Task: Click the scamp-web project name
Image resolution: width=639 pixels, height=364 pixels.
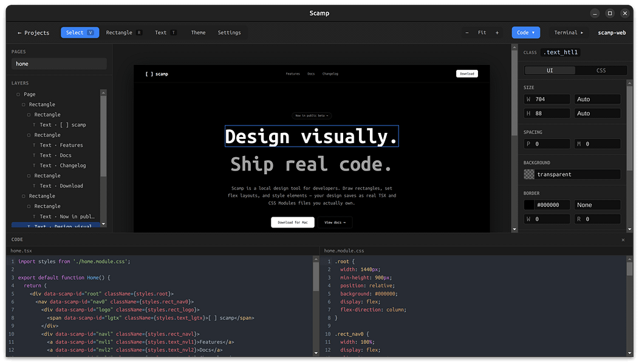Action: pos(612,33)
